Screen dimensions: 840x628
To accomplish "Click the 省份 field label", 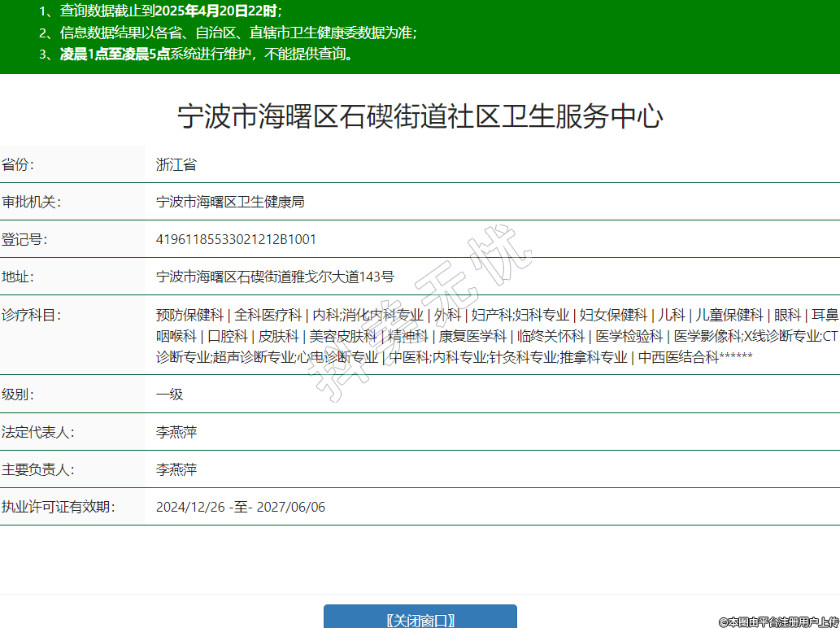I will point(18,164).
